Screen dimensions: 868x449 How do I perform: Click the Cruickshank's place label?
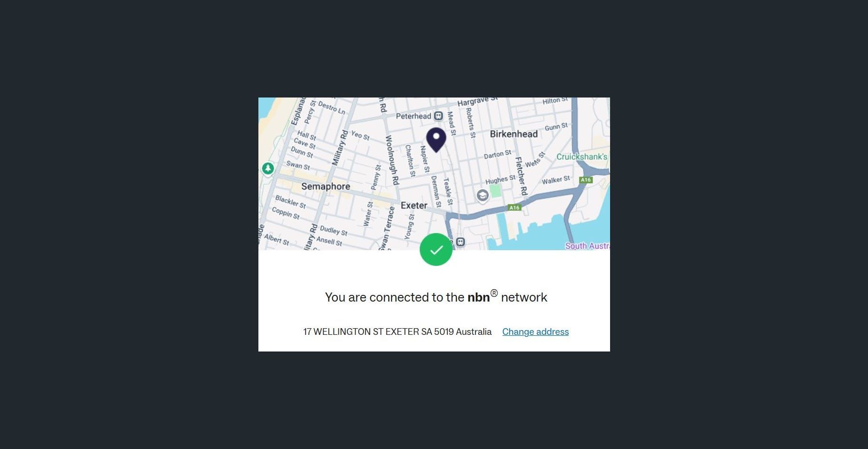(x=582, y=156)
